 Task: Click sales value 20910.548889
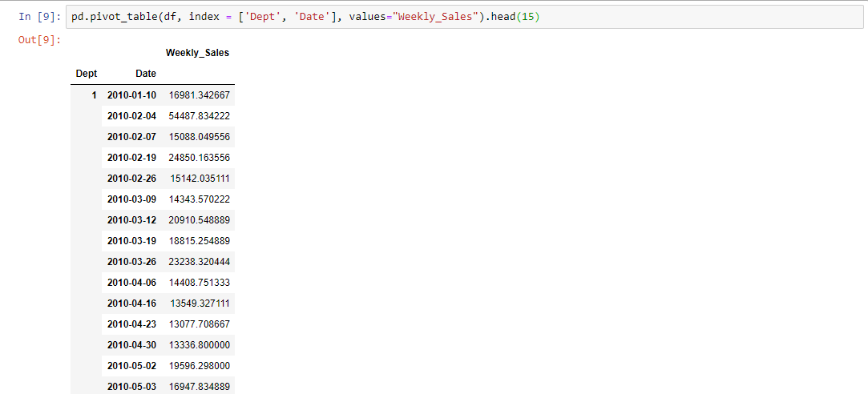(x=200, y=220)
